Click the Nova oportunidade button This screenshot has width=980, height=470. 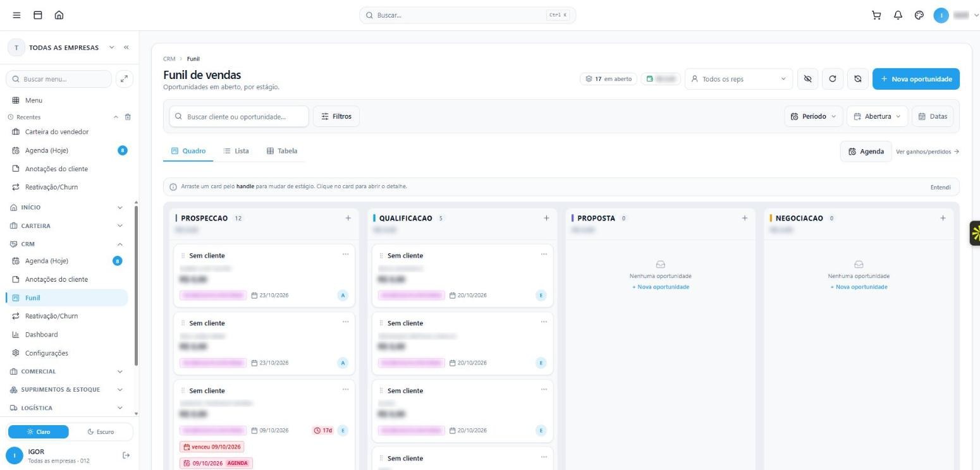(916, 79)
